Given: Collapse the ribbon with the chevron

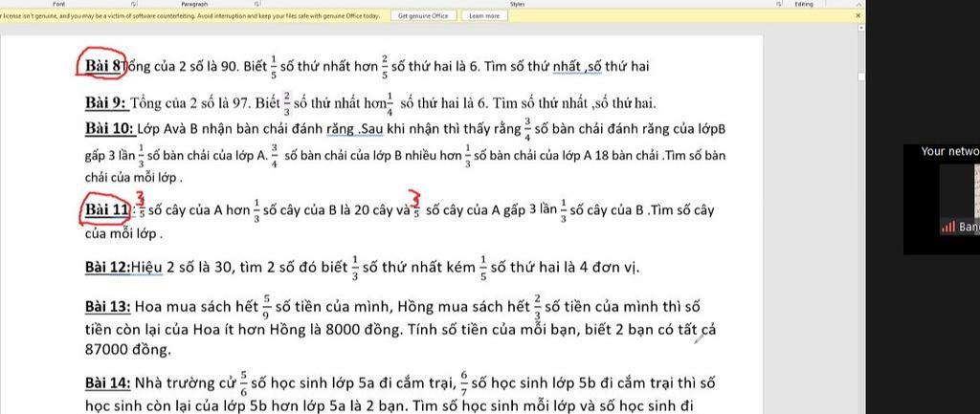Looking at the screenshot, I should click(x=858, y=4).
